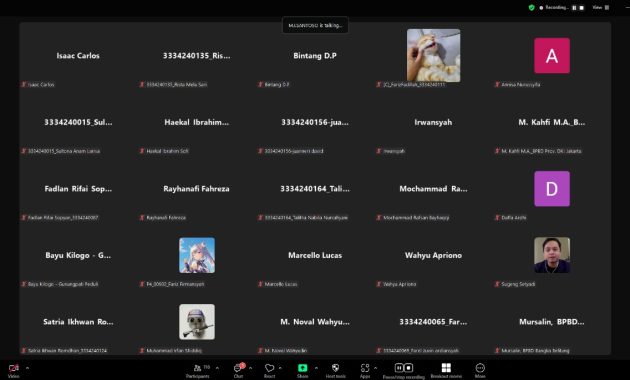Select the 'Haekal Ibrahim...' participant tile
Screen dimensions: 630x380
tap(196, 122)
